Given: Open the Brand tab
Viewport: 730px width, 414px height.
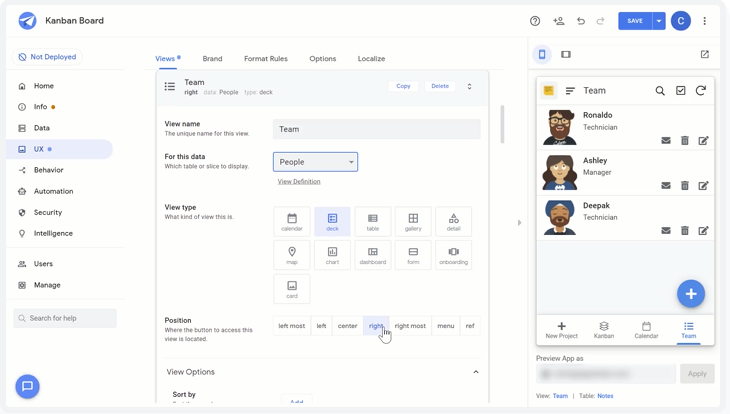Looking at the screenshot, I should pos(212,59).
